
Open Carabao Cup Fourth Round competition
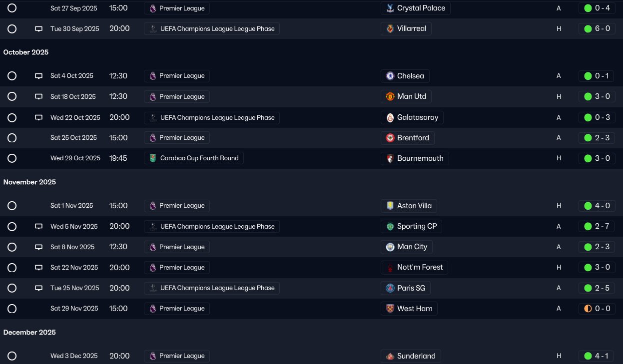click(194, 158)
